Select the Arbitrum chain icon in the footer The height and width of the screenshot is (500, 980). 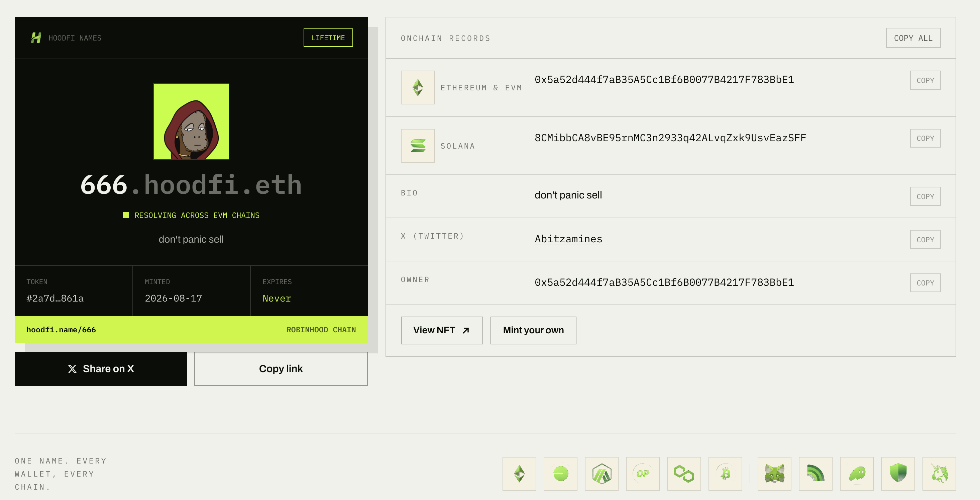602,473
